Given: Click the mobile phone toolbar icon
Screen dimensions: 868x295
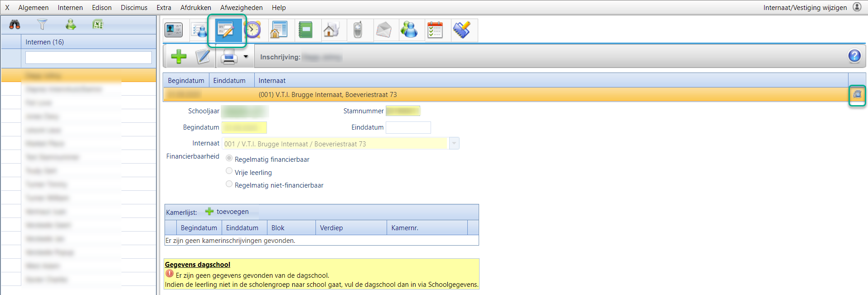Looking at the screenshot, I should (x=358, y=30).
